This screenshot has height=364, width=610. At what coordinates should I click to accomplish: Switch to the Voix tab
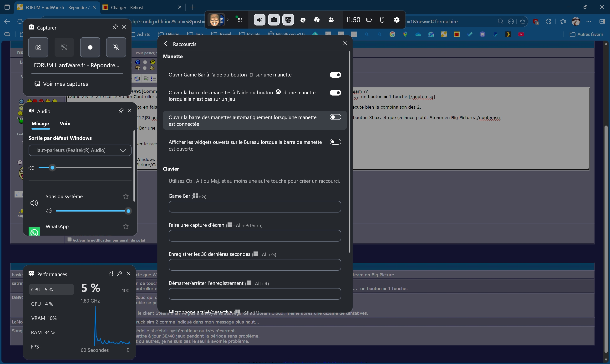tap(65, 124)
